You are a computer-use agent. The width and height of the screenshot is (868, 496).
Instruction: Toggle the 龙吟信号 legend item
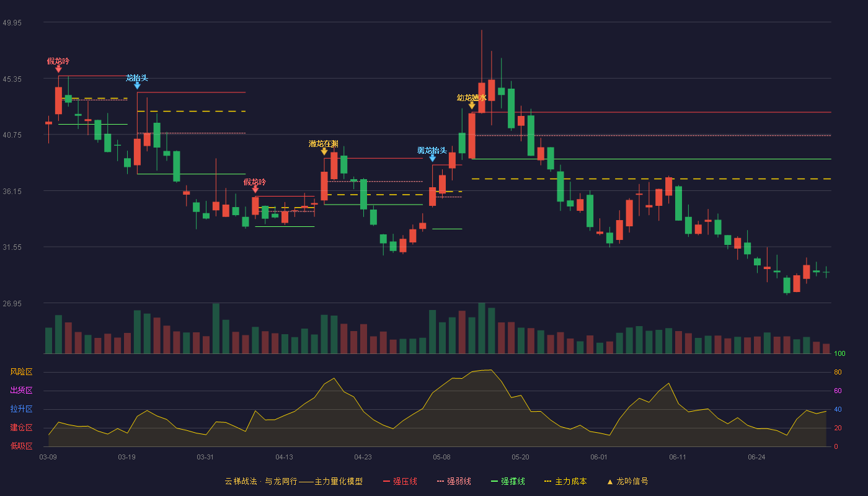point(627,481)
